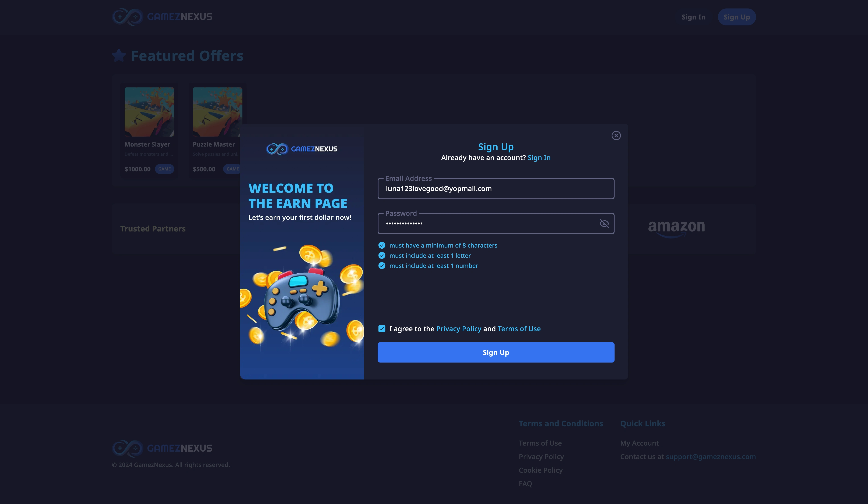This screenshot has height=504, width=868.
Task: Click the GamezNexus logo in the dialog
Action: [302, 149]
